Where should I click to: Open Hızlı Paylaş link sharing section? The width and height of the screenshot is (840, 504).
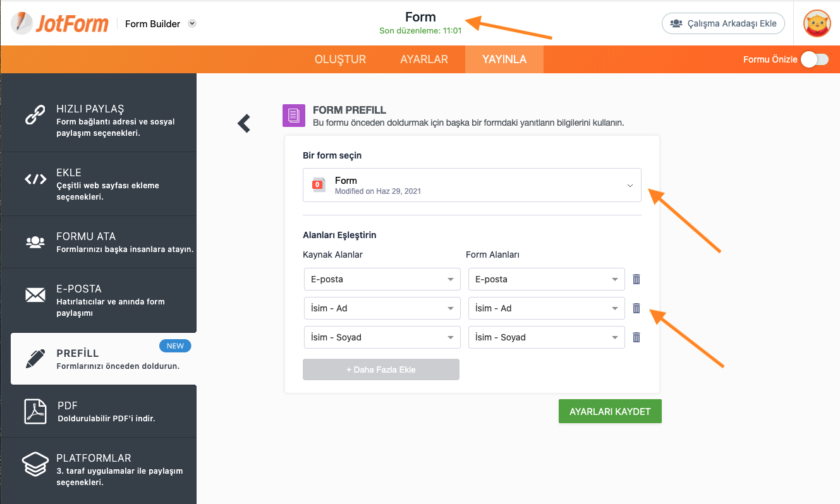[x=99, y=120]
